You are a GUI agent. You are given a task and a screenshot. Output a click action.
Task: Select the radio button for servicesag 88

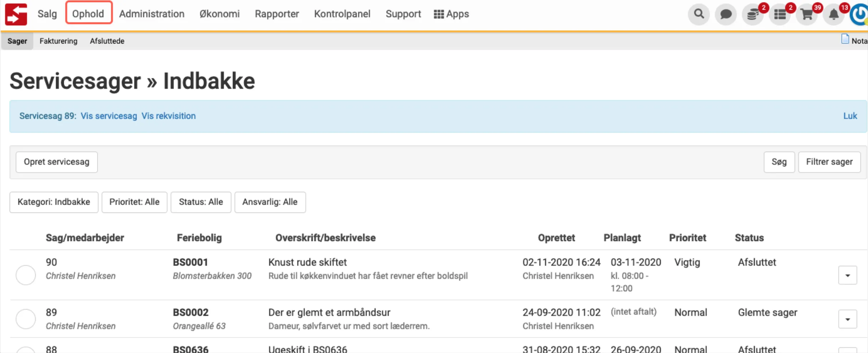25,351
